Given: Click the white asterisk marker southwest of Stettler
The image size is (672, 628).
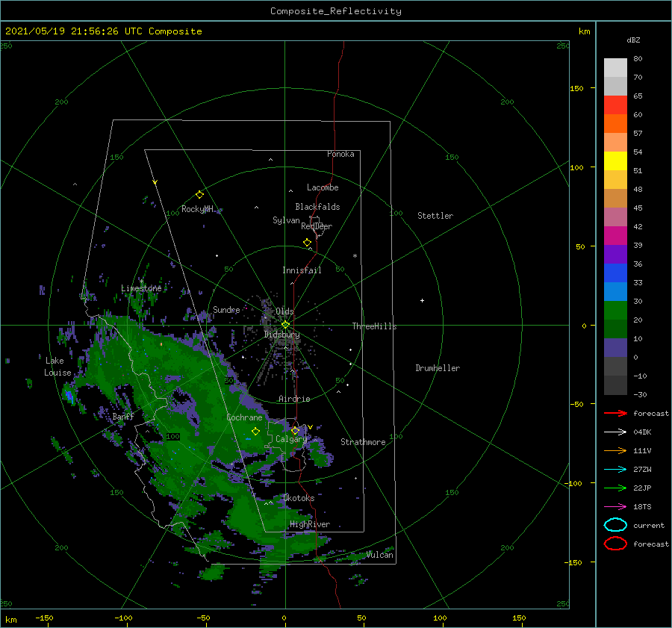Looking at the screenshot, I should (355, 256).
